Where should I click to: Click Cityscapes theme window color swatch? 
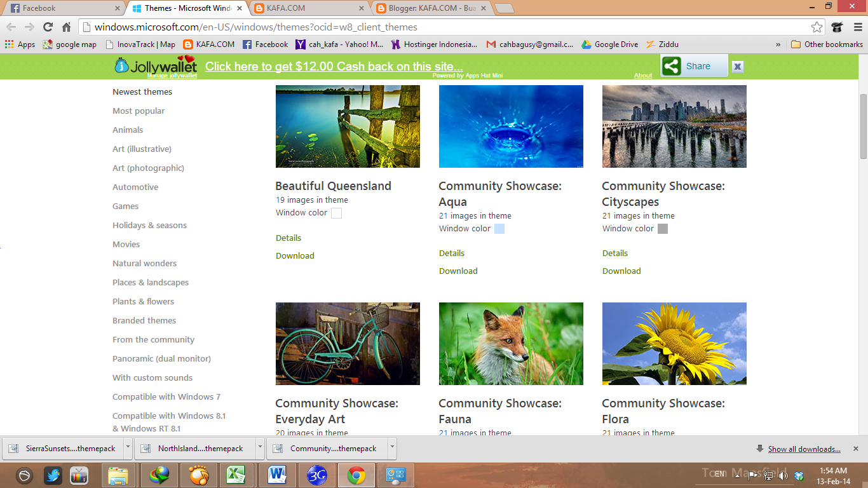point(663,229)
